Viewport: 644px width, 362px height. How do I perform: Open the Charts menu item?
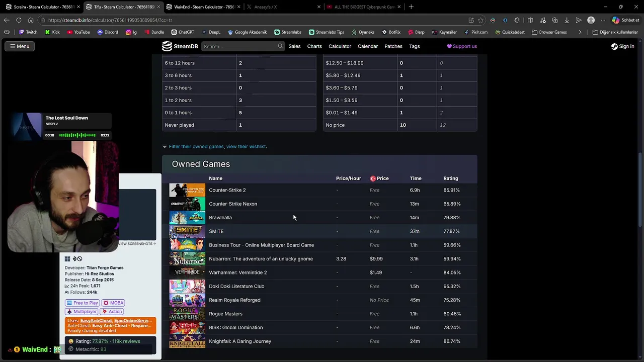coord(314,46)
